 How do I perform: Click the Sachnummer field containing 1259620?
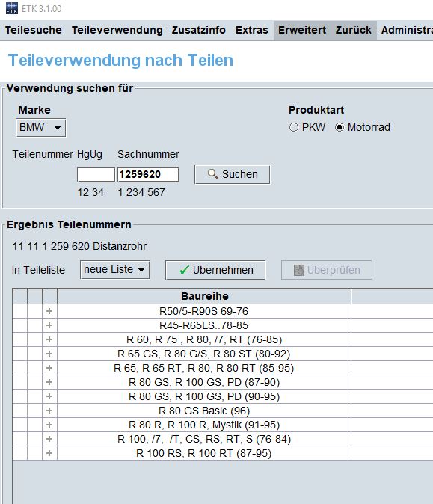[148, 174]
